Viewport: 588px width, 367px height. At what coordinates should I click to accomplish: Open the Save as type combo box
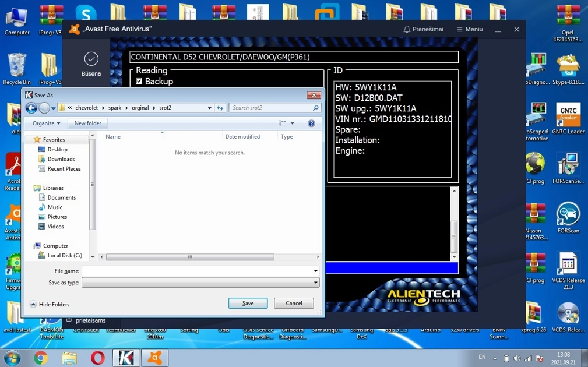pyautogui.click(x=200, y=283)
